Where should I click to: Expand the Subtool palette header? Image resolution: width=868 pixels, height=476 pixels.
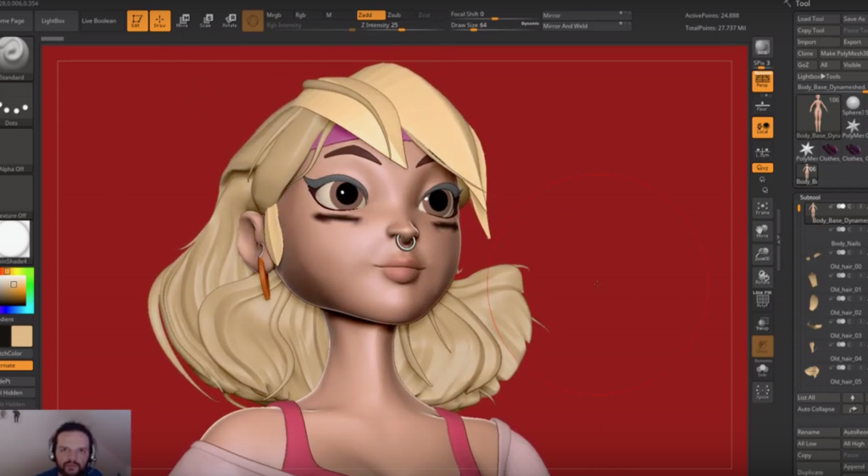tap(810, 197)
